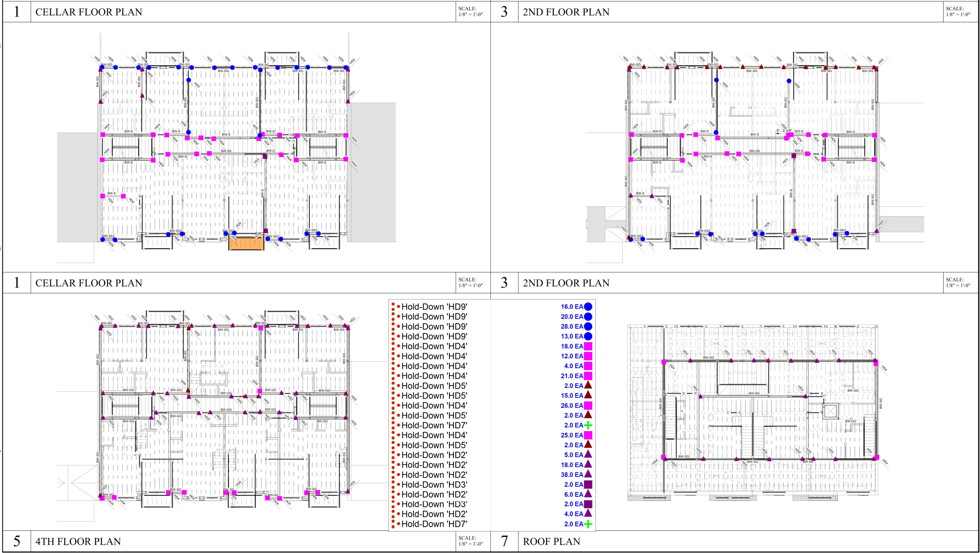Select the dark red triangle HD5 hold-down symbol
Viewport: 980px width, 553px height.
pos(588,386)
